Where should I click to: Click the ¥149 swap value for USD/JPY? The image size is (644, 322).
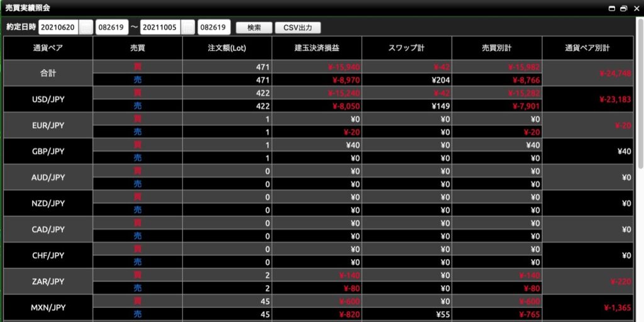click(x=441, y=106)
